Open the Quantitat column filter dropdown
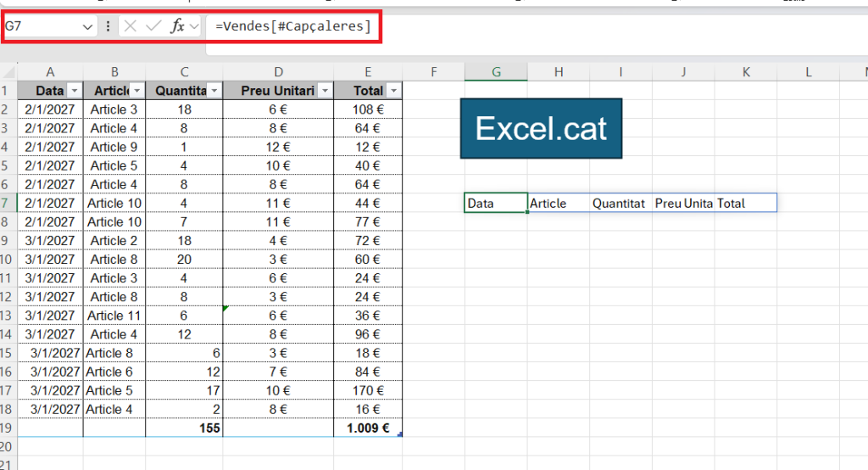Screen dimensions: 868x470 214,90
